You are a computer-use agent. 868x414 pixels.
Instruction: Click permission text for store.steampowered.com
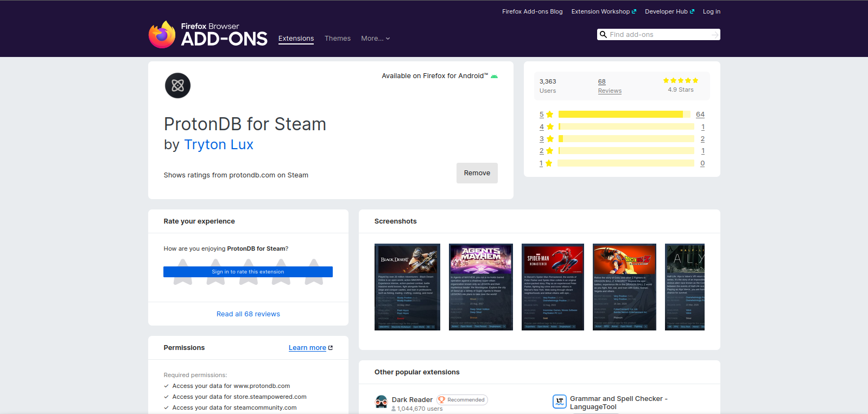click(239, 397)
